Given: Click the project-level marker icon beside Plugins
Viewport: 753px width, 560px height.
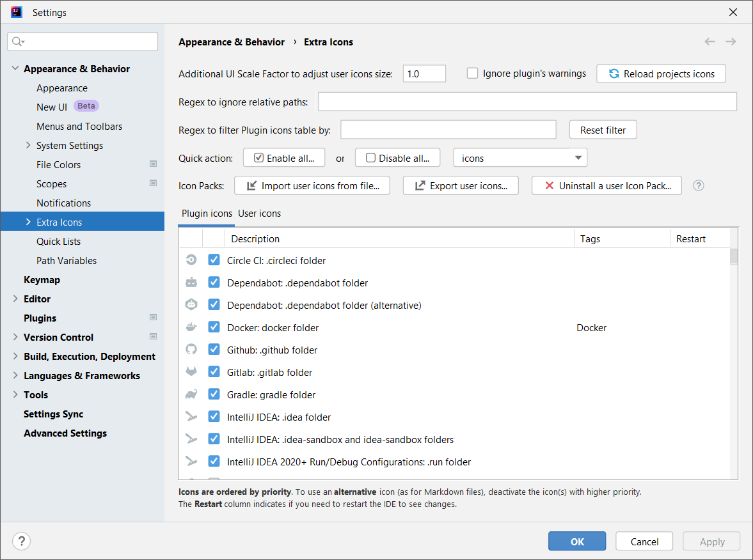Looking at the screenshot, I should pyautogui.click(x=153, y=317).
